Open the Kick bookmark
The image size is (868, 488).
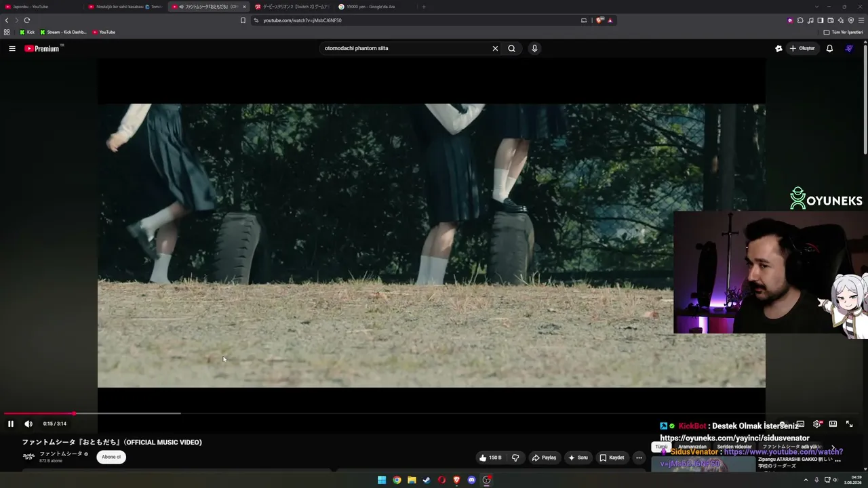pos(27,32)
